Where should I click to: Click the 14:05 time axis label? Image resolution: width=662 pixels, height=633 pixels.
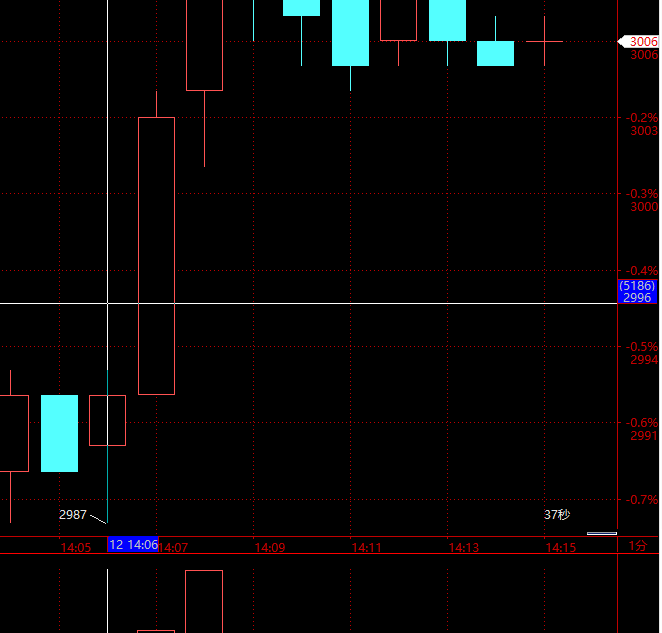76,548
